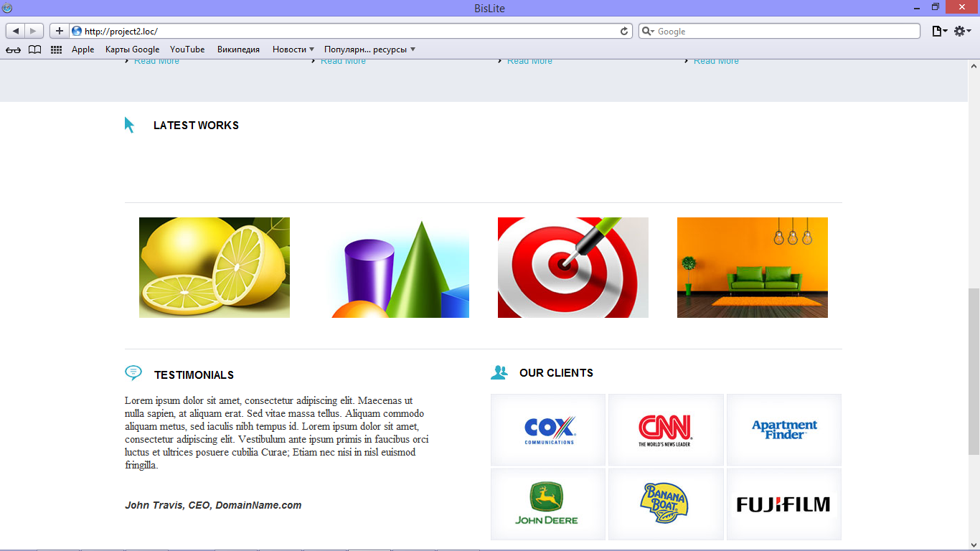Screen dimensions: 980x551
Task: Open the target and dart thumbnail
Action: [573, 268]
